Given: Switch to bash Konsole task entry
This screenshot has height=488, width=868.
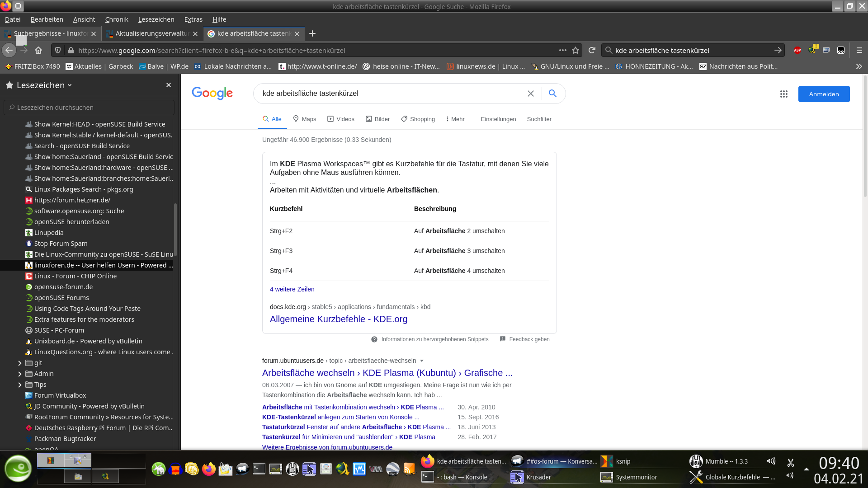Looking at the screenshot, I should tap(463, 477).
